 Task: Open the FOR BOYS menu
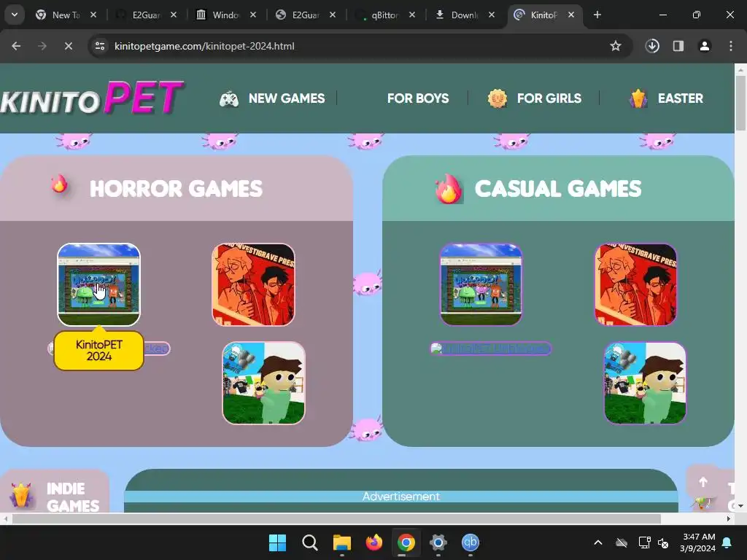click(x=418, y=98)
